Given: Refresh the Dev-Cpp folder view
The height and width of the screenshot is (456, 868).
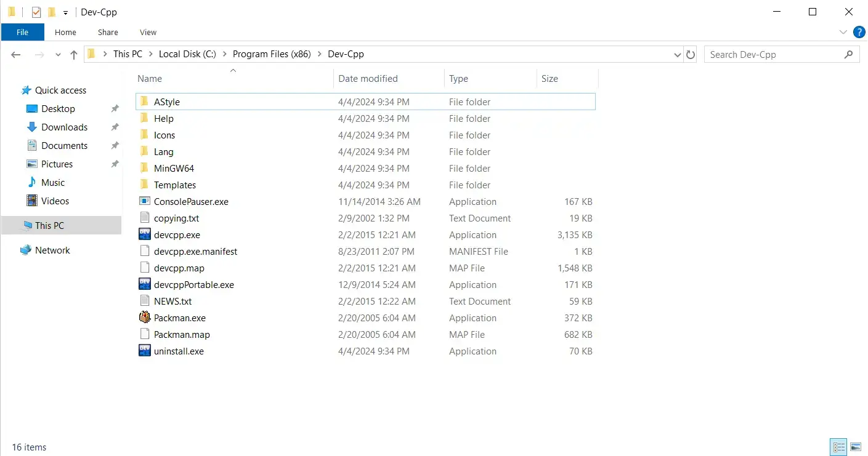Looking at the screenshot, I should [x=691, y=55].
